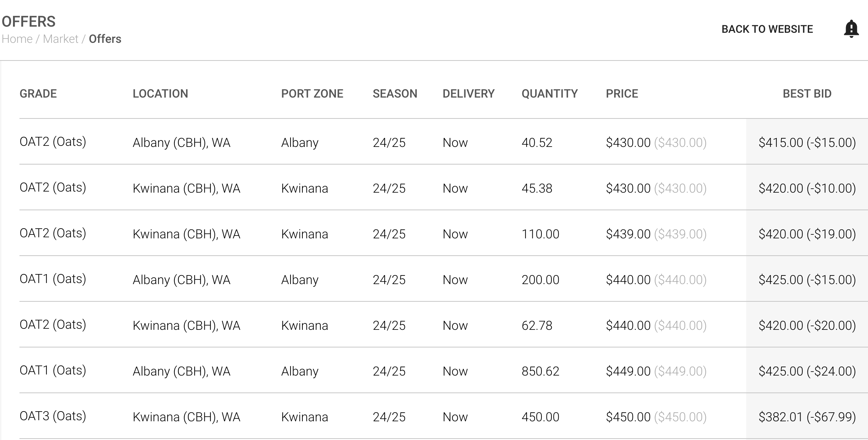The width and height of the screenshot is (868, 440).
Task: Sort offers by DELIVERY
Action: (469, 94)
